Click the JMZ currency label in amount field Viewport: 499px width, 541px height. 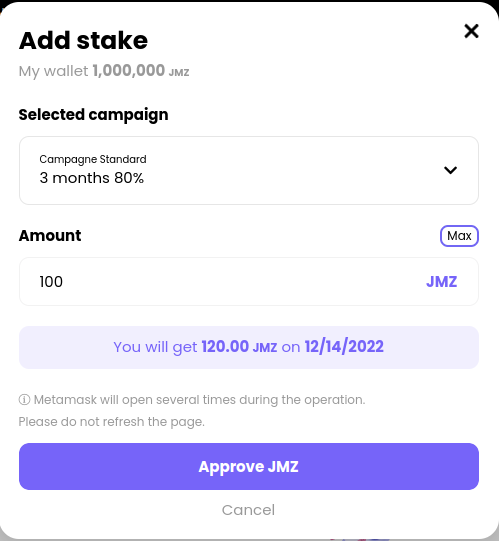pyautogui.click(x=442, y=282)
